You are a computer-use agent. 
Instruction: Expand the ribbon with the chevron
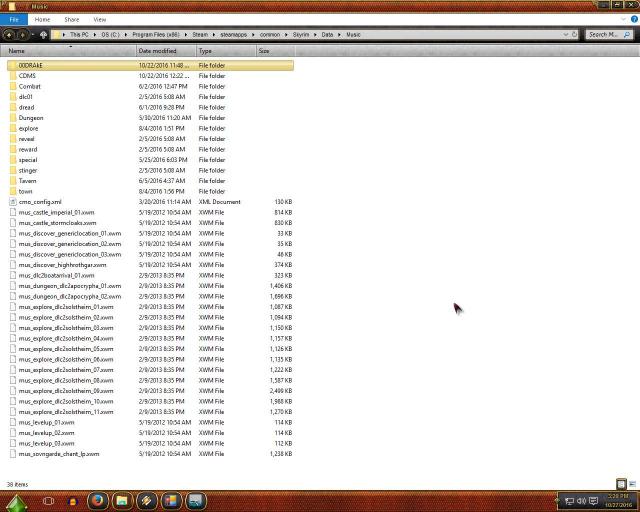[623, 19]
